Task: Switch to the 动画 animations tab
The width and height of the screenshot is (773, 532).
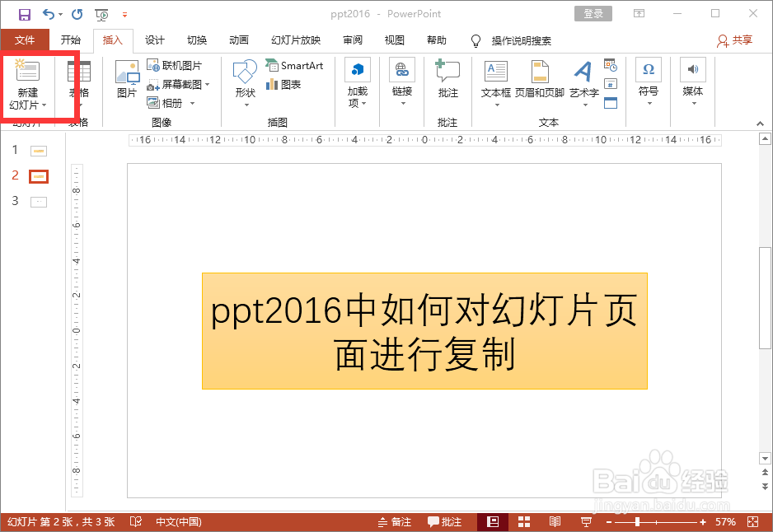Action: [239, 40]
